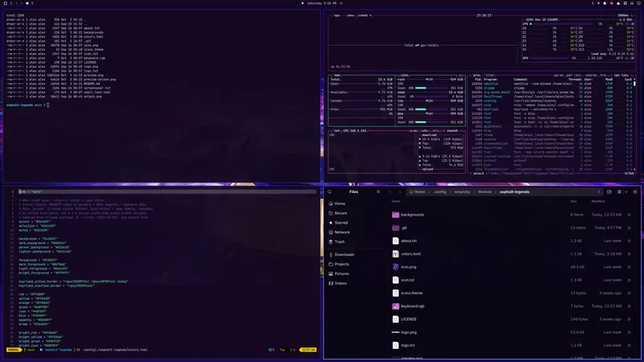This screenshot has height=362, width=644.
Task: Star the backgrounds folder
Action: pyautogui.click(x=629, y=215)
